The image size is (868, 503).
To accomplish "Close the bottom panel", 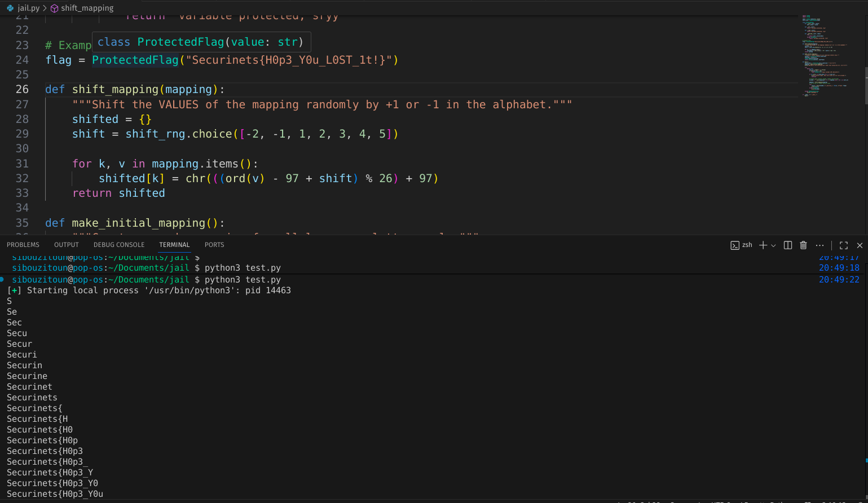I will pyautogui.click(x=860, y=245).
